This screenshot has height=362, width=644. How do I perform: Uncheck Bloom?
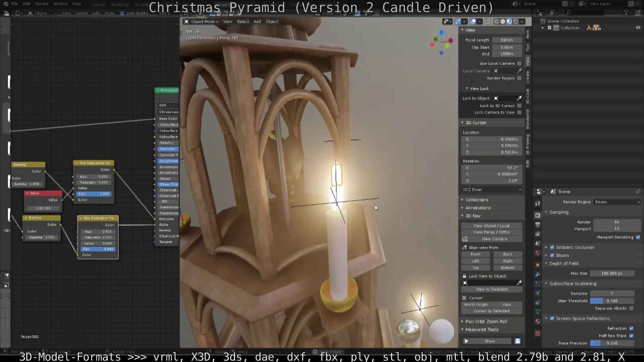[552, 256]
